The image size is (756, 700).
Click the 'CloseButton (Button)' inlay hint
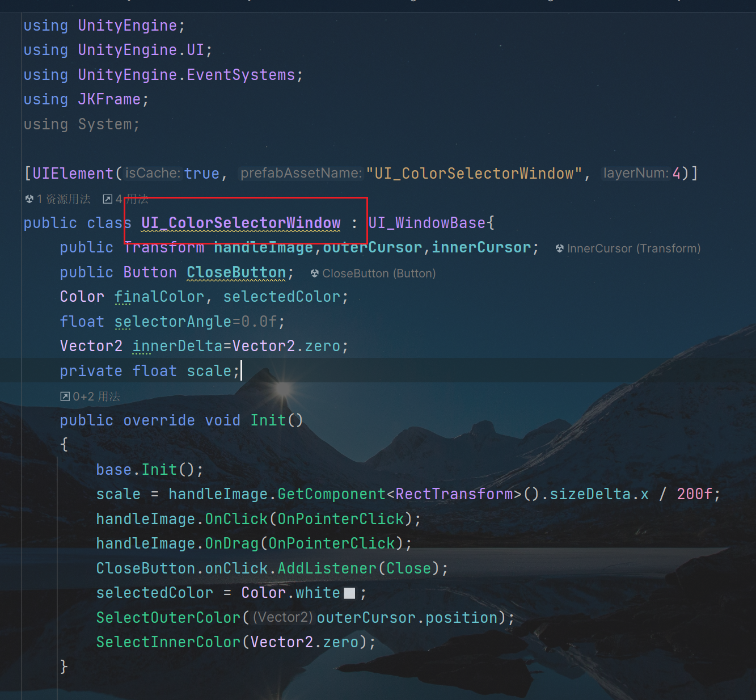click(379, 273)
